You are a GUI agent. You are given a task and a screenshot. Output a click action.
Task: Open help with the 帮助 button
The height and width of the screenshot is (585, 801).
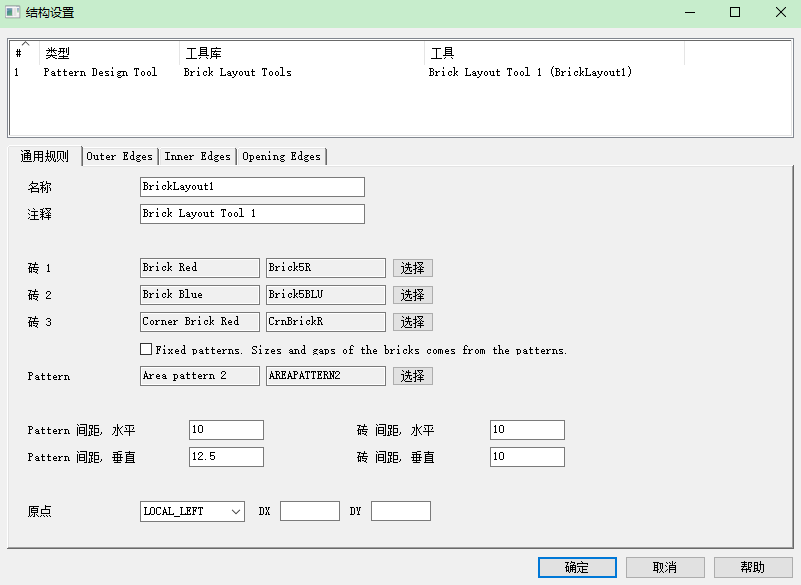753,567
